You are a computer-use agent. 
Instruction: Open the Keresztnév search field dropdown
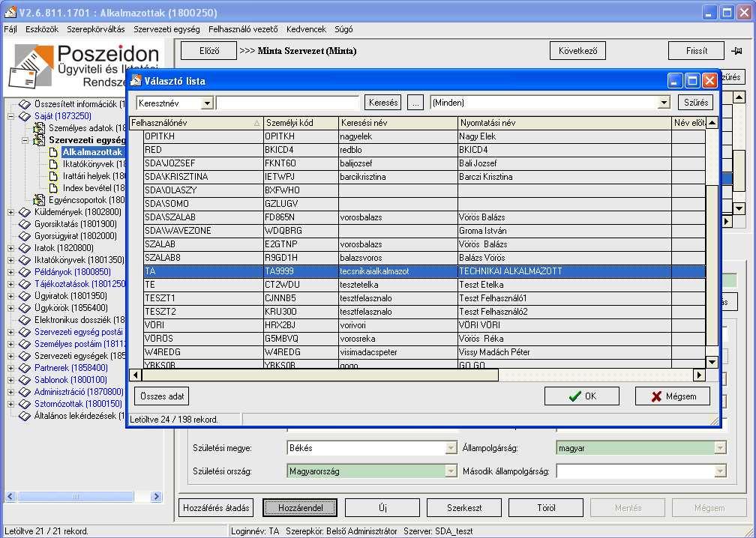pyautogui.click(x=207, y=103)
